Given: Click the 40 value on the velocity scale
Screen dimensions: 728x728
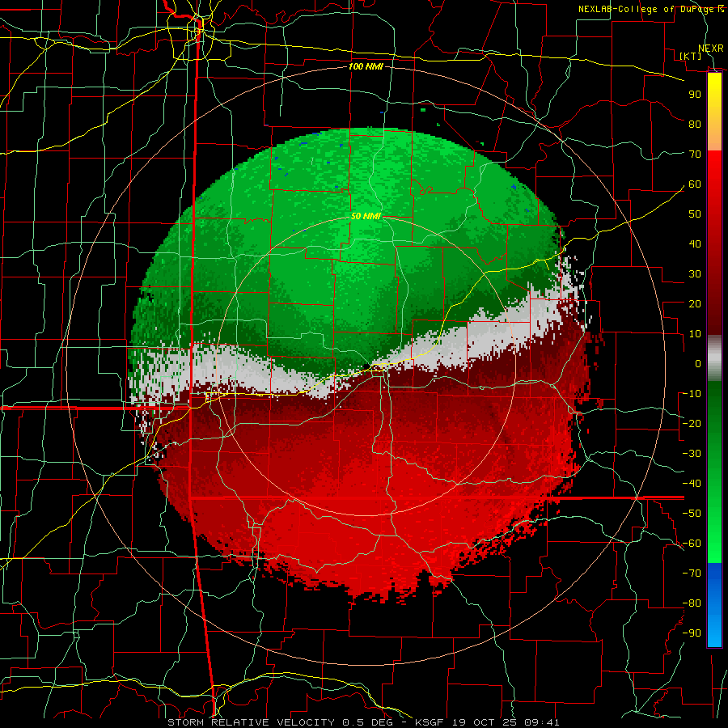Looking at the screenshot, I should [695, 243].
